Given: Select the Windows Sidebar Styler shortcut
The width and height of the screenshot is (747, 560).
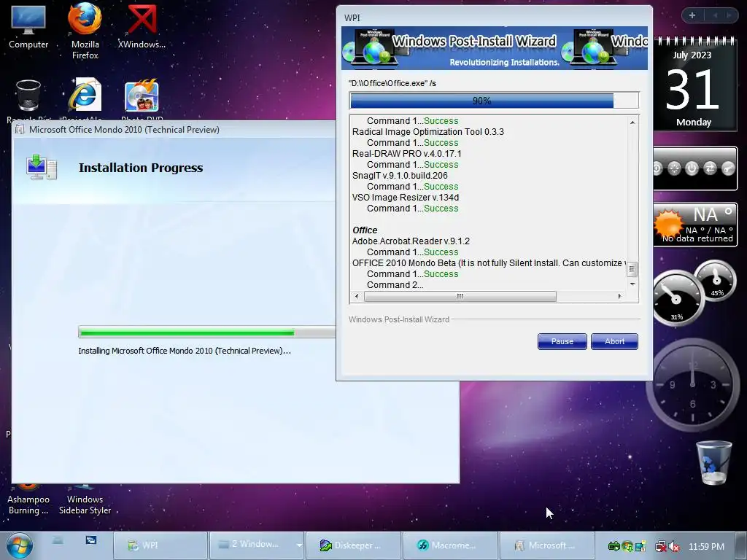Looking at the screenshot, I should 85,501.
